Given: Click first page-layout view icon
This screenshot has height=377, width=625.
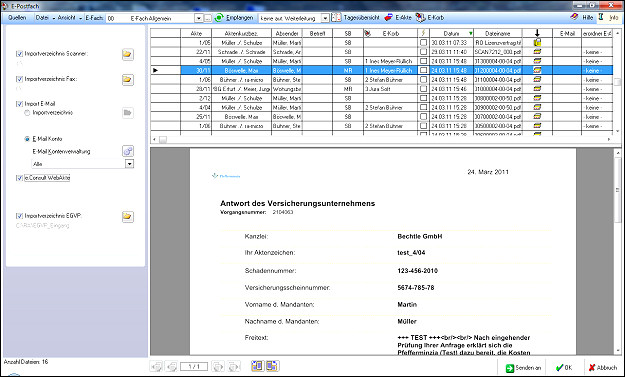Looking at the screenshot, I should (257, 366).
